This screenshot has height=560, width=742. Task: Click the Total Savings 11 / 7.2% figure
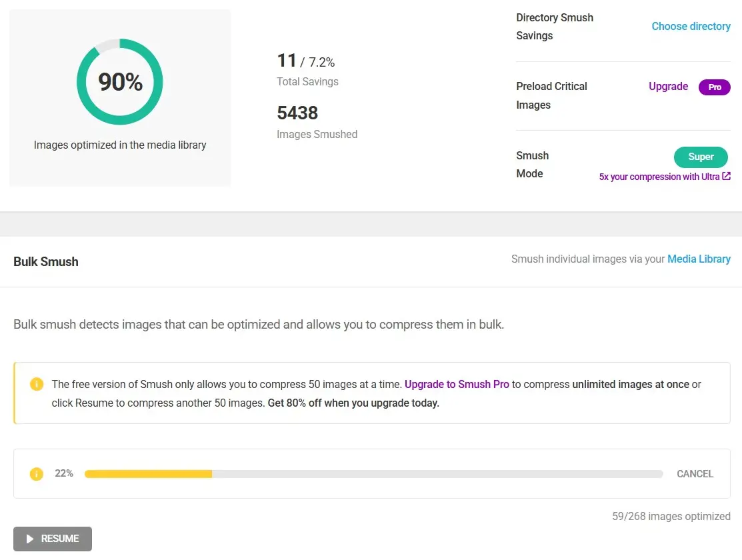(306, 62)
